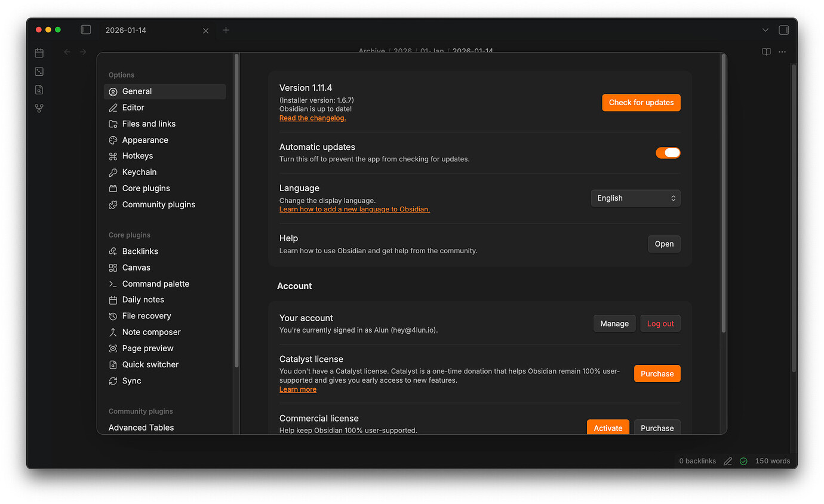The height and width of the screenshot is (504, 824).
Task: Switch to Community plugins settings
Action: [158, 204]
